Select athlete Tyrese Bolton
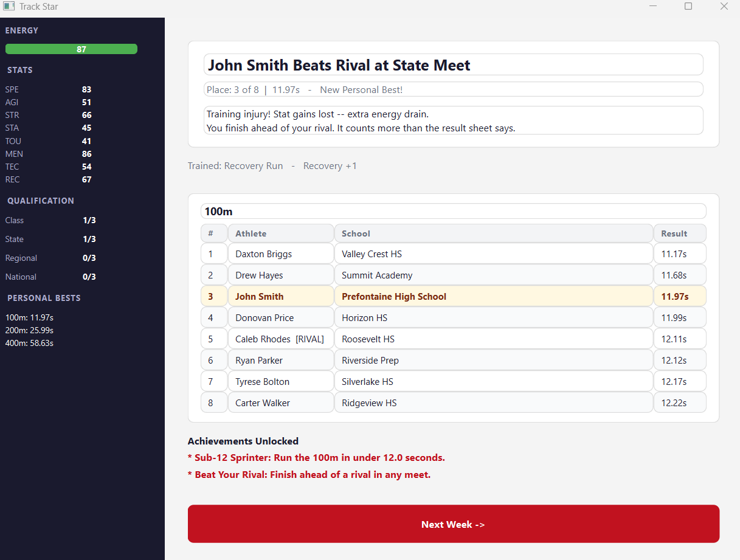The width and height of the screenshot is (740, 560). 281,381
